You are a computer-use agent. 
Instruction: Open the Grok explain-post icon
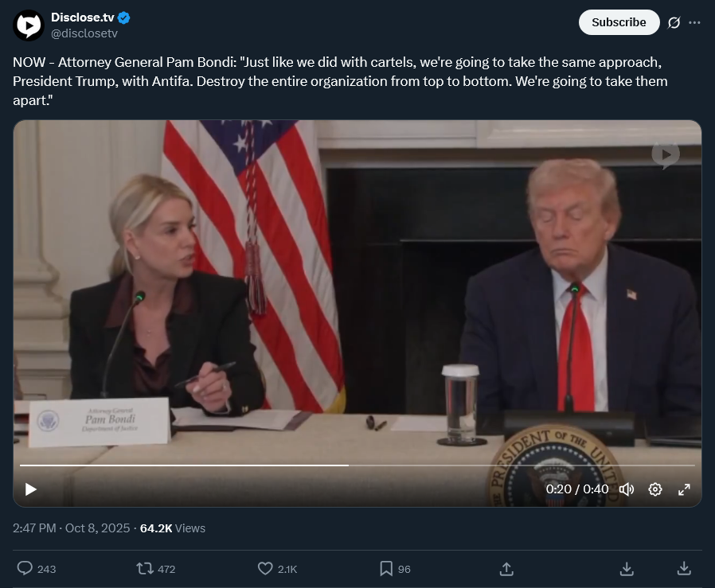(674, 22)
